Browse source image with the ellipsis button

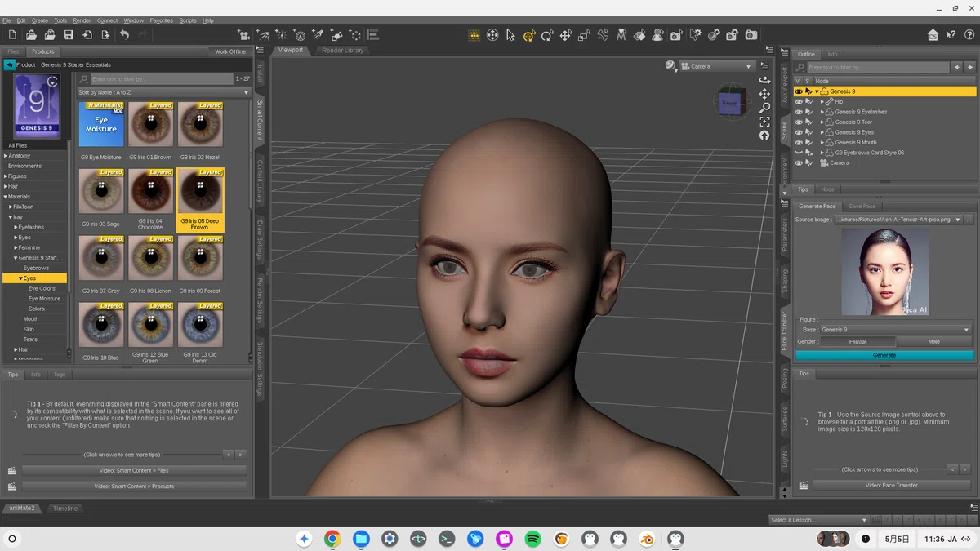[x=969, y=220]
